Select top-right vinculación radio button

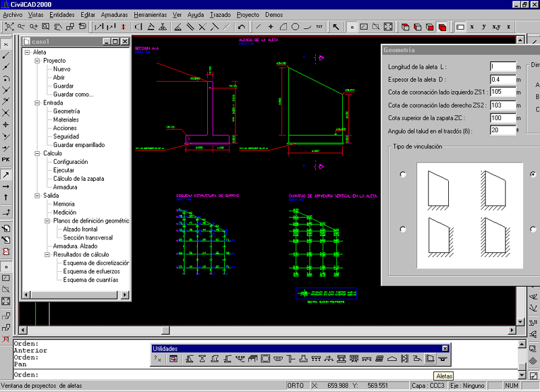tap(534, 174)
